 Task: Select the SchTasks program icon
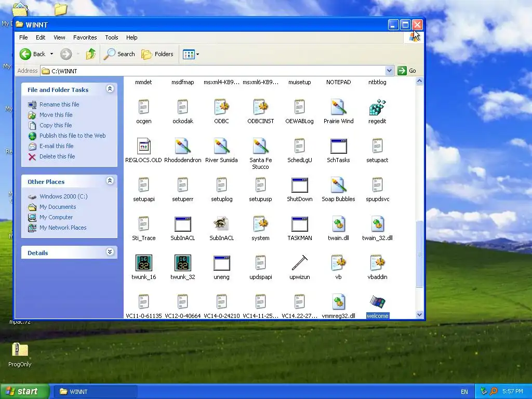point(338,146)
